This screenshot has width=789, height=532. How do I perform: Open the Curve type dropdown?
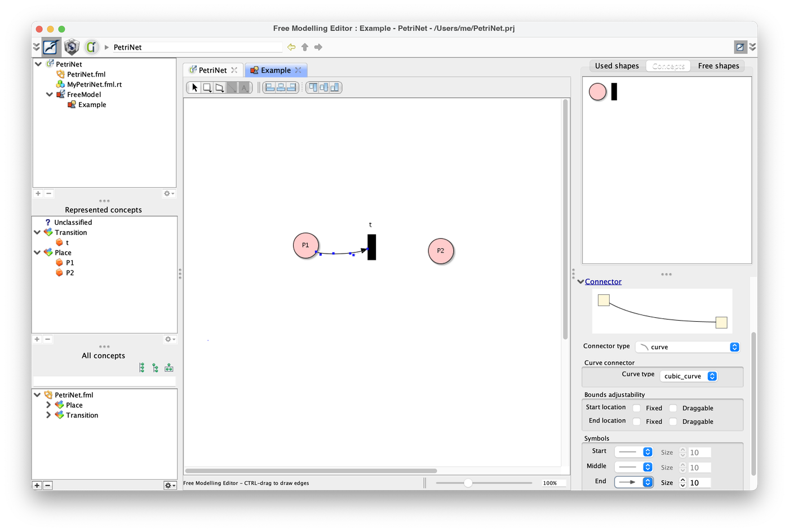pyautogui.click(x=689, y=376)
